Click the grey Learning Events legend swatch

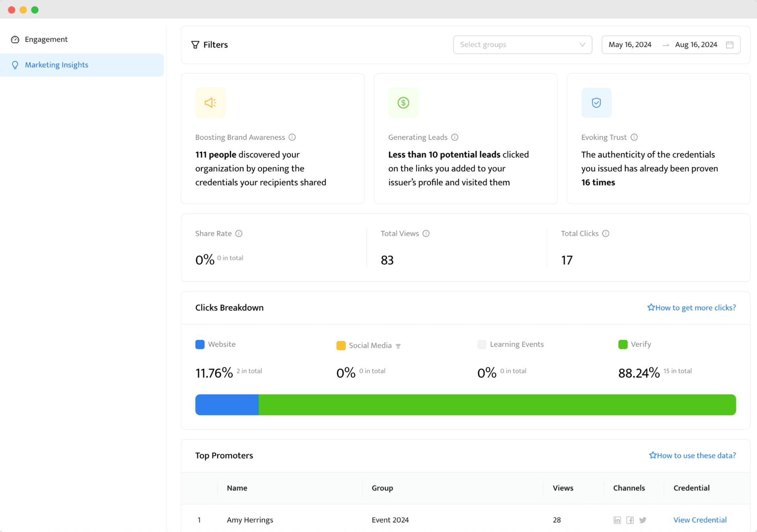point(482,344)
